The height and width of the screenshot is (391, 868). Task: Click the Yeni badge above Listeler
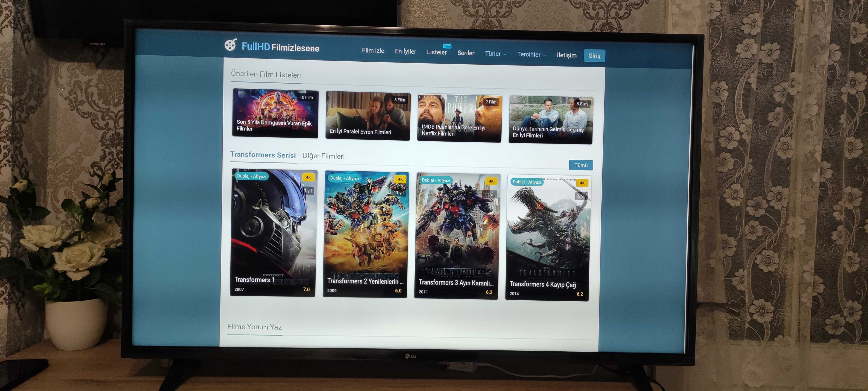tap(447, 46)
